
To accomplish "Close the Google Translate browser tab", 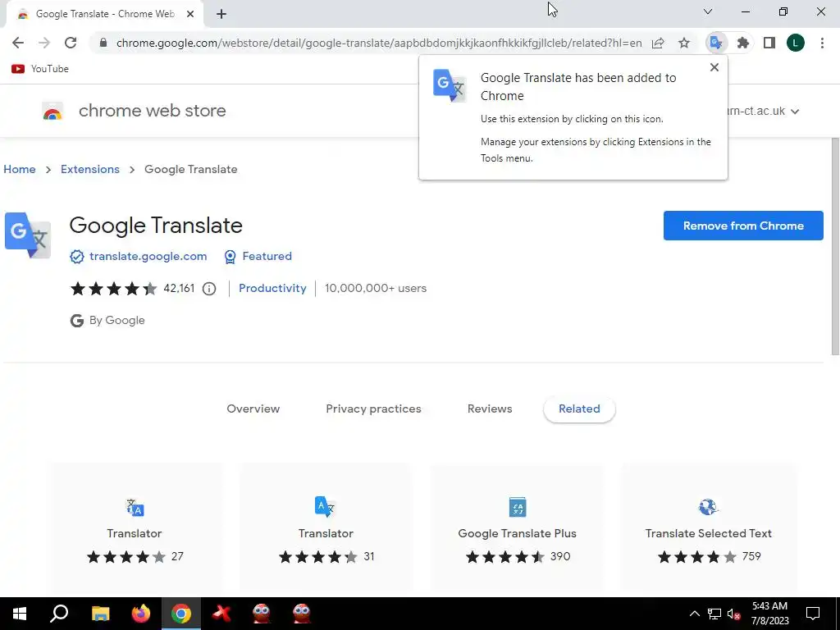I will [190, 15].
